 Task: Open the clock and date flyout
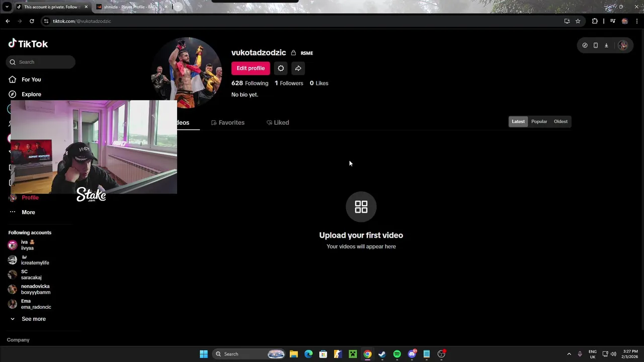(630, 354)
